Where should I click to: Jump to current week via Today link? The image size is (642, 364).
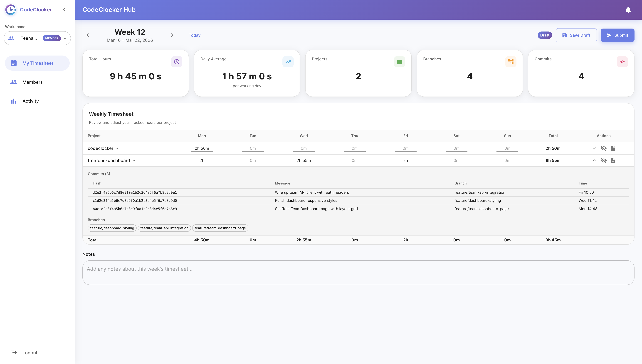[194, 35]
